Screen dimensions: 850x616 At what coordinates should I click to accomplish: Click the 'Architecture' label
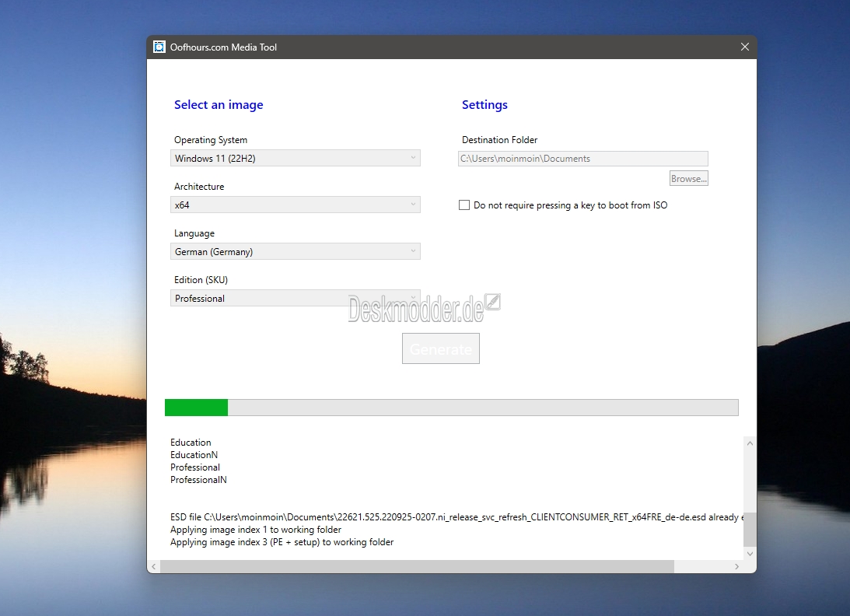199,187
